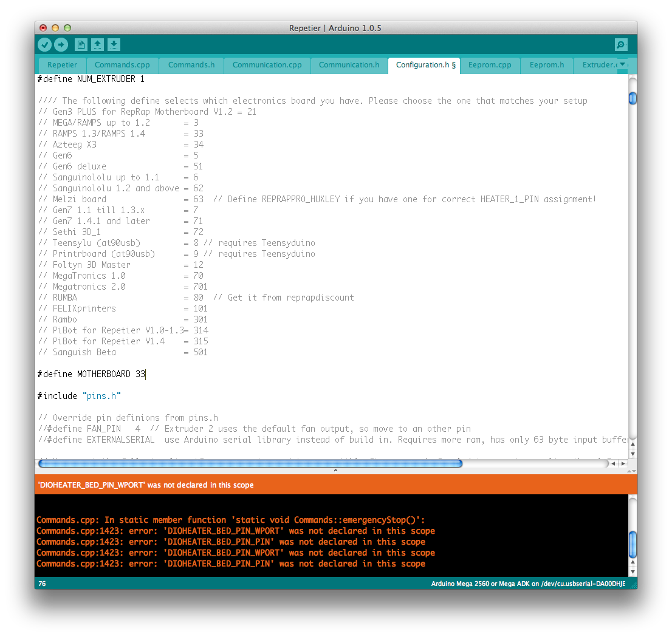Viewport: 672px width, 637px height.
Task: Create a new sketch with New icon
Action: tap(81, 44)
